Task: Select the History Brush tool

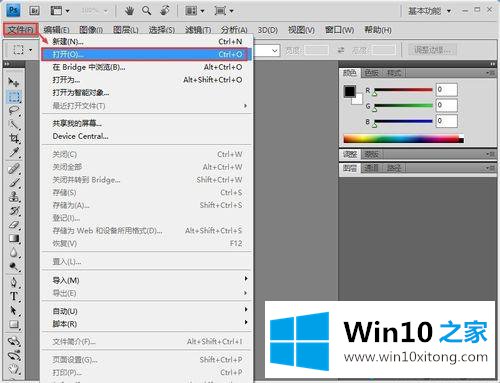Action: point(14,211)
